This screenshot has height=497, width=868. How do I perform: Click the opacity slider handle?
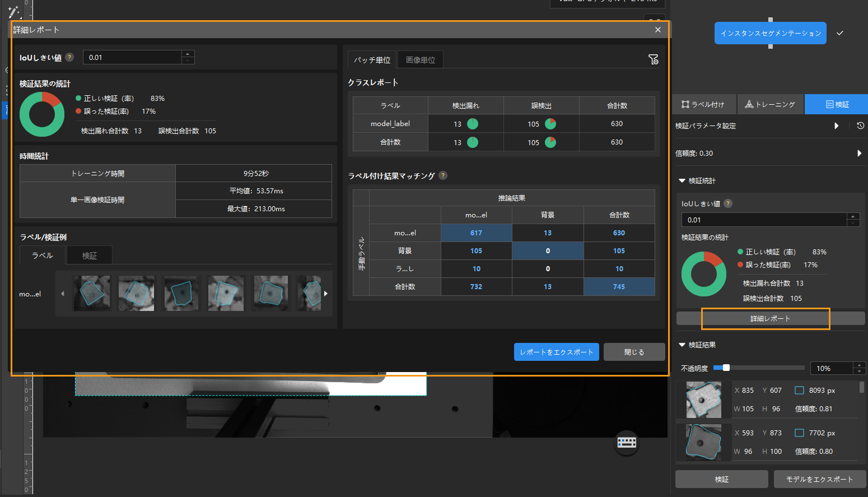pyautogui.click(x=726, y=368)
